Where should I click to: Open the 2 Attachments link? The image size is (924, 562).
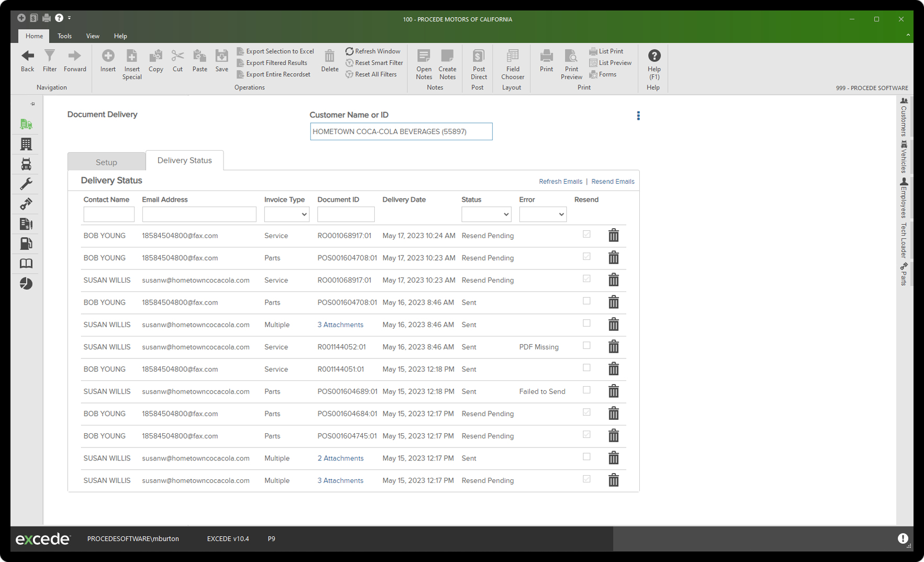click(340, 458)
